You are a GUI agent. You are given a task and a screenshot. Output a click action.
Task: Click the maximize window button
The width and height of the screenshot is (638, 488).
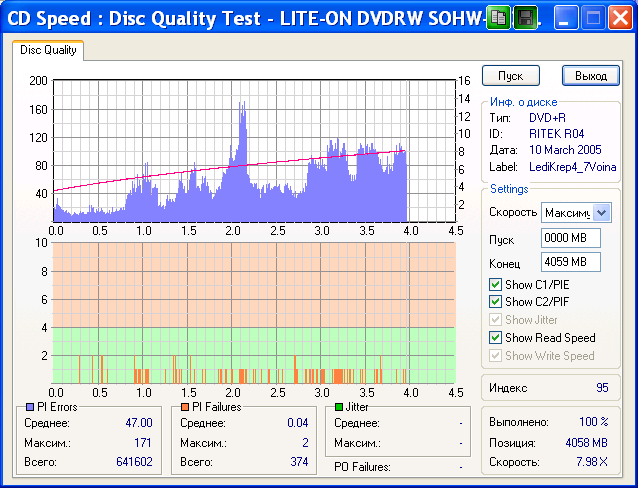tap(593, 17)
